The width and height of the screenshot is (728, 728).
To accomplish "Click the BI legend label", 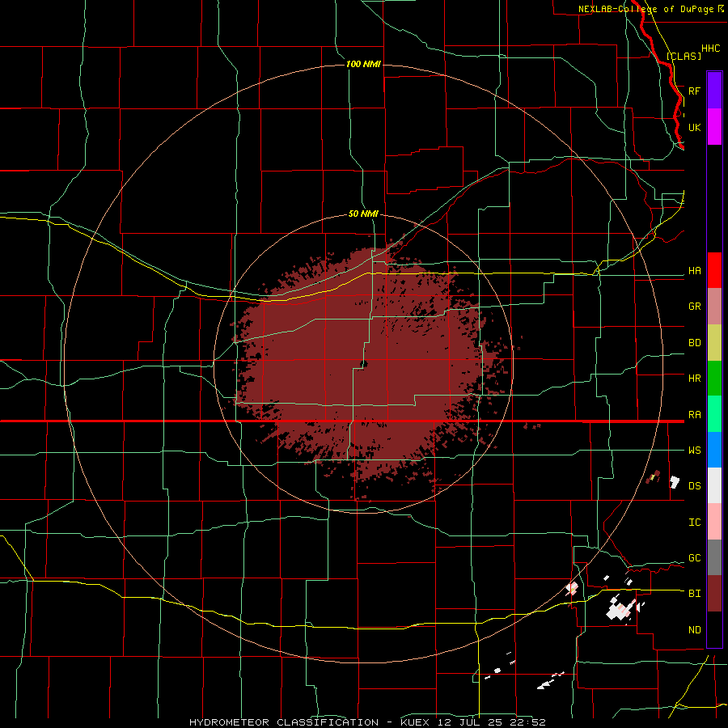I will [694, 594].
